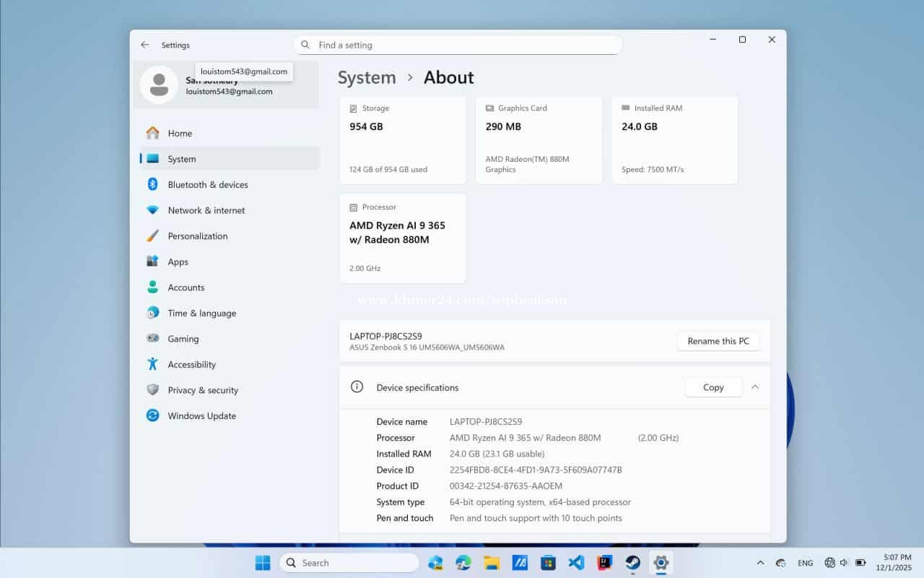Collapse the Device specifications section

click(x=755, y=387)
